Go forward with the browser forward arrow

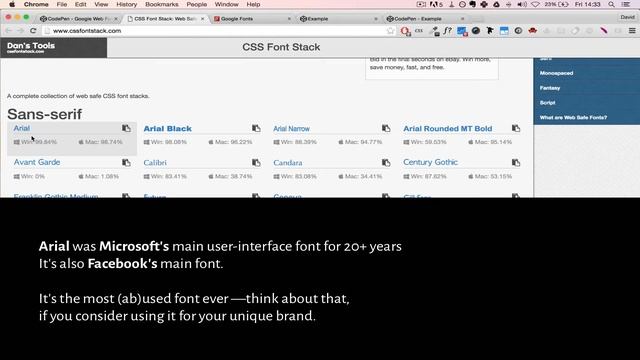pos(20,31)
